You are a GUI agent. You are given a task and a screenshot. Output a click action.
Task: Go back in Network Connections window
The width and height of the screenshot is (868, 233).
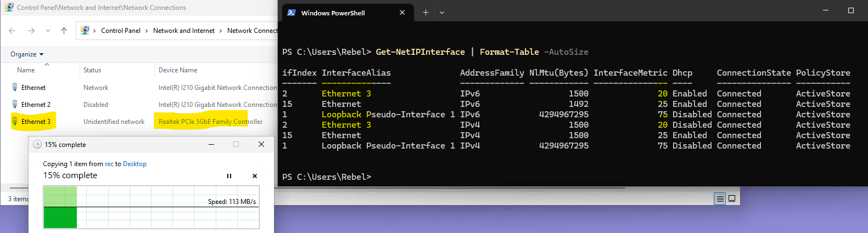click(12, 31)
